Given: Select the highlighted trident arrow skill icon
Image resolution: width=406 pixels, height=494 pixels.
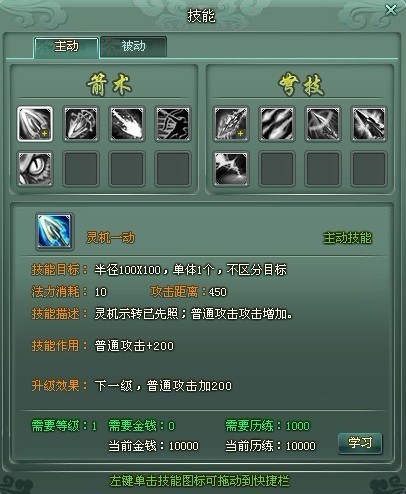Looking at the screenshot, I should click(35, 124).
